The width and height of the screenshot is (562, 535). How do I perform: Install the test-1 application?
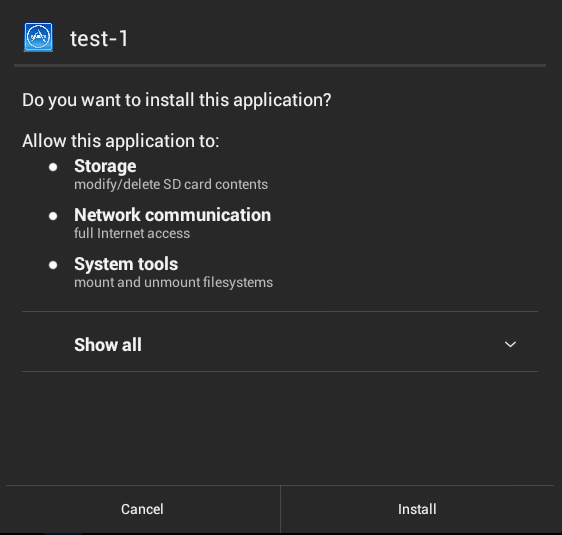pos(417,509)
